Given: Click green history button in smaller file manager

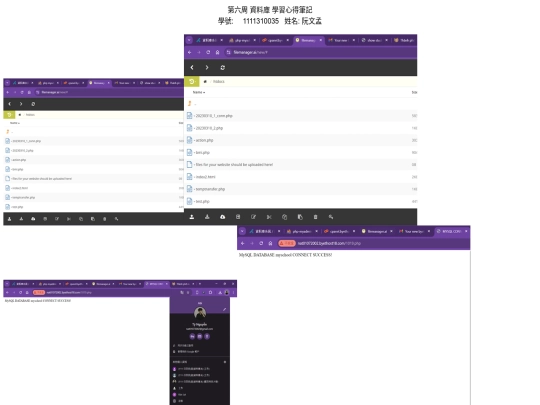Looking at the screenshot, I should [9, 115].
